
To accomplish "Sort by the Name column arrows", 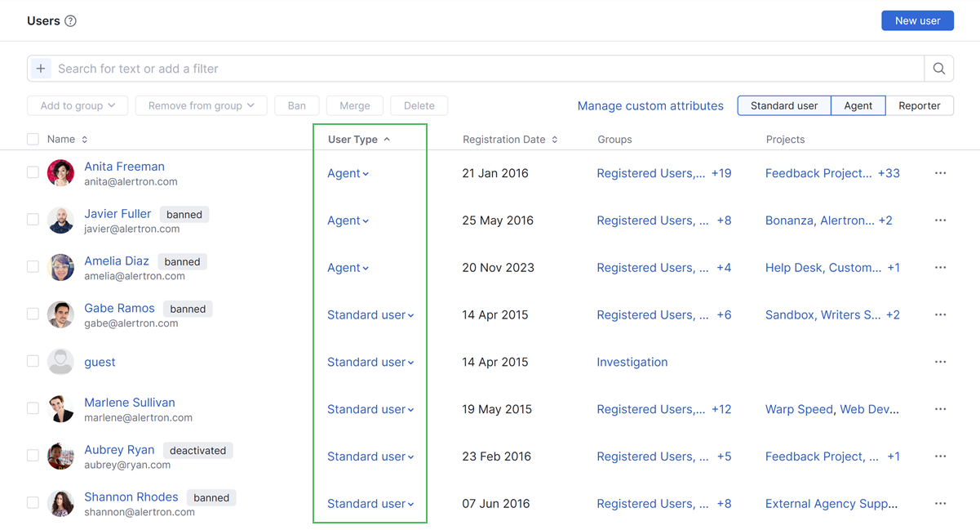I will point(85,140).
